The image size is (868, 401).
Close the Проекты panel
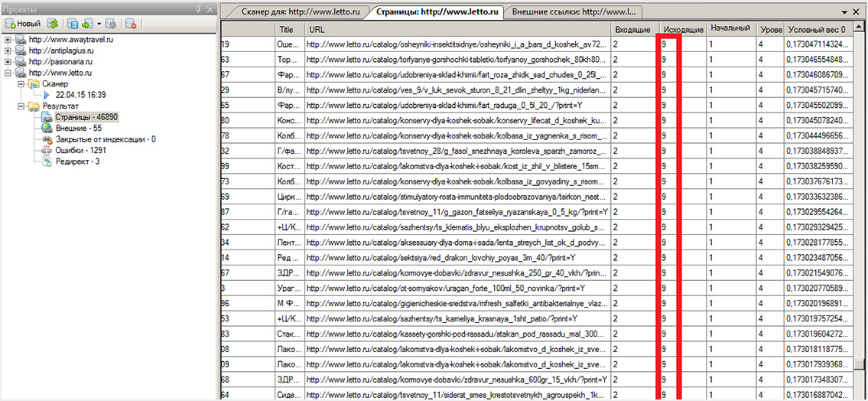pos(210,10)
